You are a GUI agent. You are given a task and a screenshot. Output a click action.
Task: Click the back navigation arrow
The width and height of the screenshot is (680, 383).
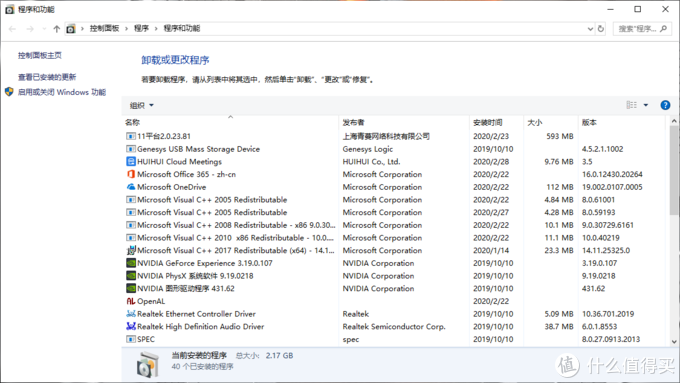click(12, 29)
